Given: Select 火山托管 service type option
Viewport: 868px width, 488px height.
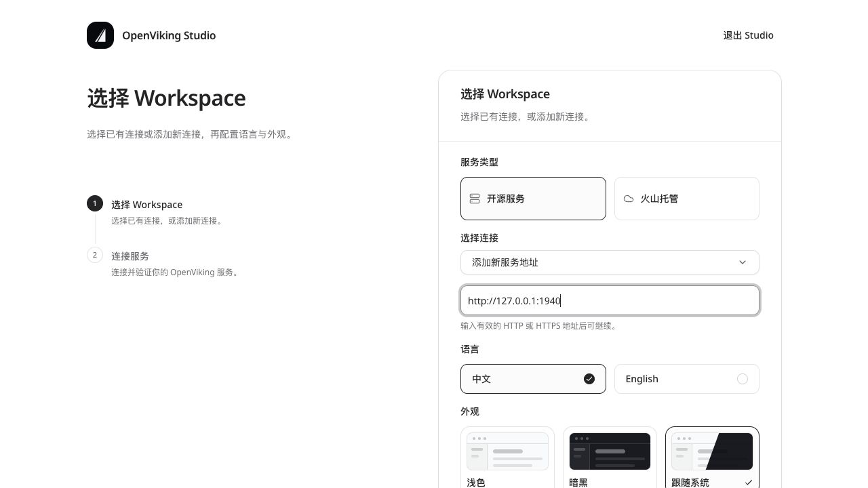Looking at the screenshot, I should pyautogui.click(x=687, y=199).
